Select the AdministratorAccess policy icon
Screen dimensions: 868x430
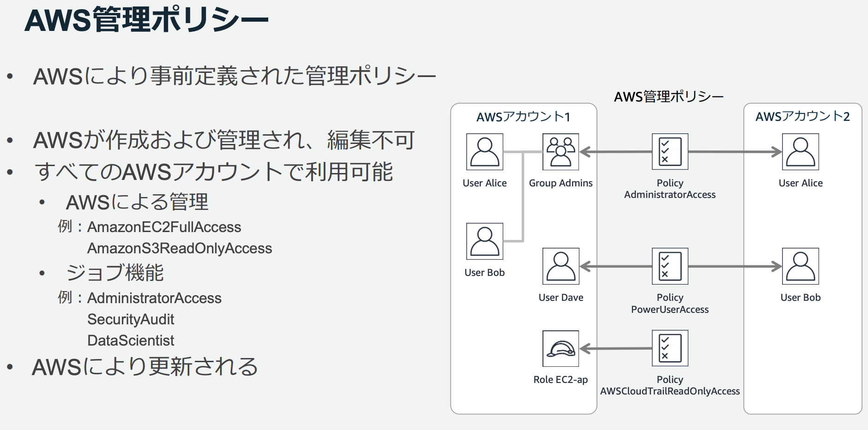tap(670, 152)
